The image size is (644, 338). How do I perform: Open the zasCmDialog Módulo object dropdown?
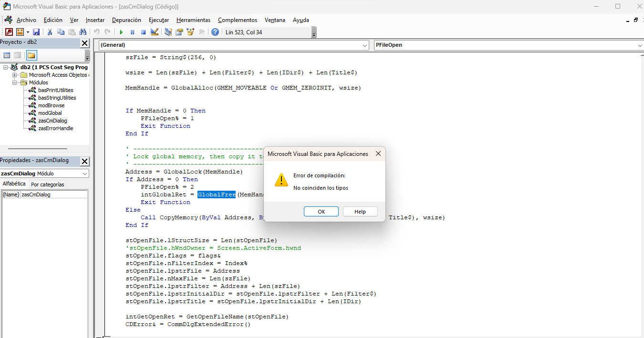(x=84, y=174)
